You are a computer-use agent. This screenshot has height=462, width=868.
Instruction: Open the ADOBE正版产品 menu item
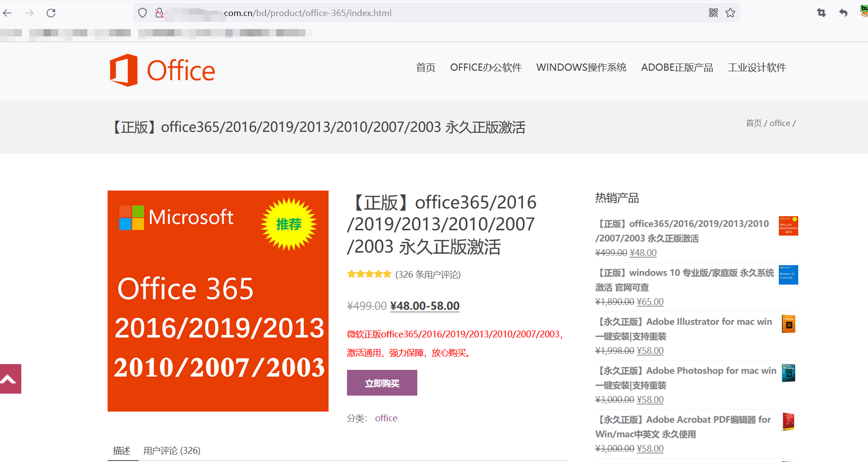point(677,67)
